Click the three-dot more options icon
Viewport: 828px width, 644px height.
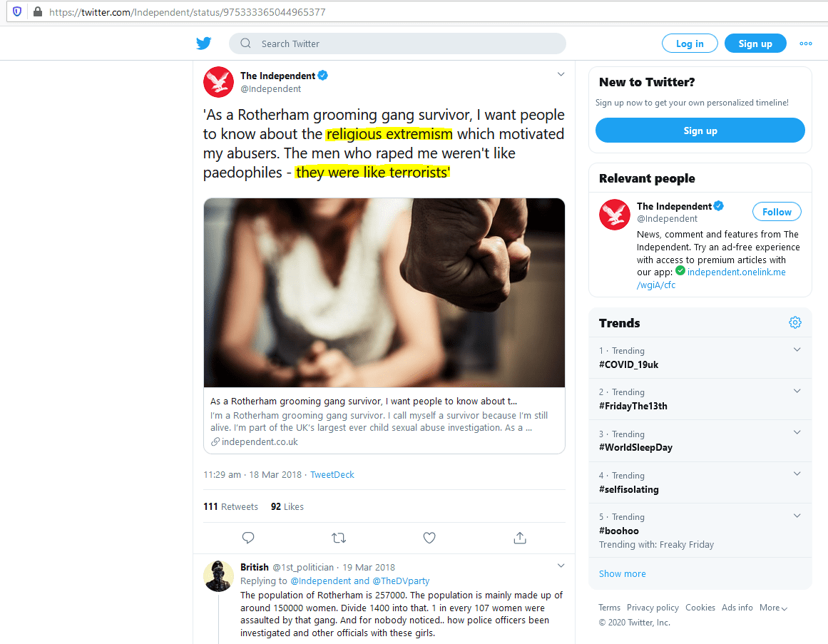click(x=806, y=44)
